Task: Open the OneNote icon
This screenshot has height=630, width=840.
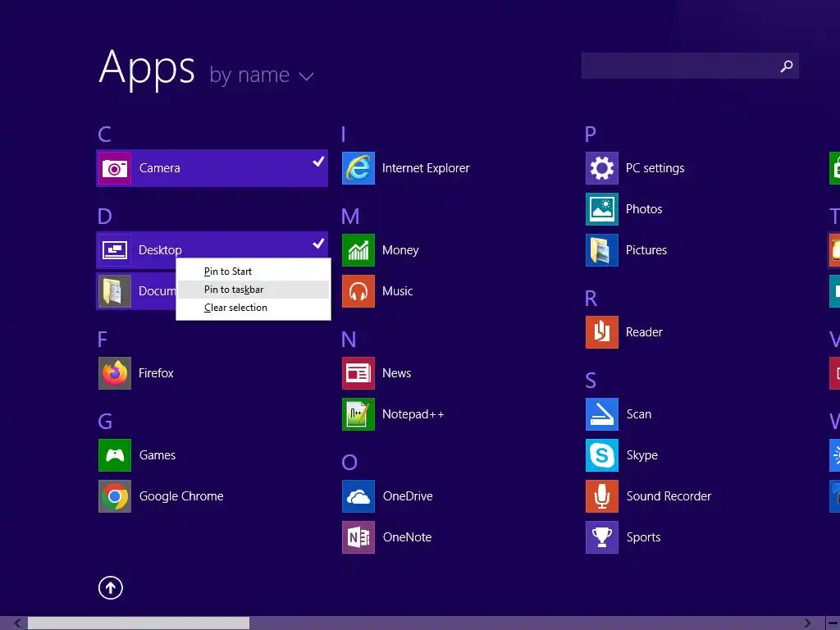Action: tap(358, 537)
